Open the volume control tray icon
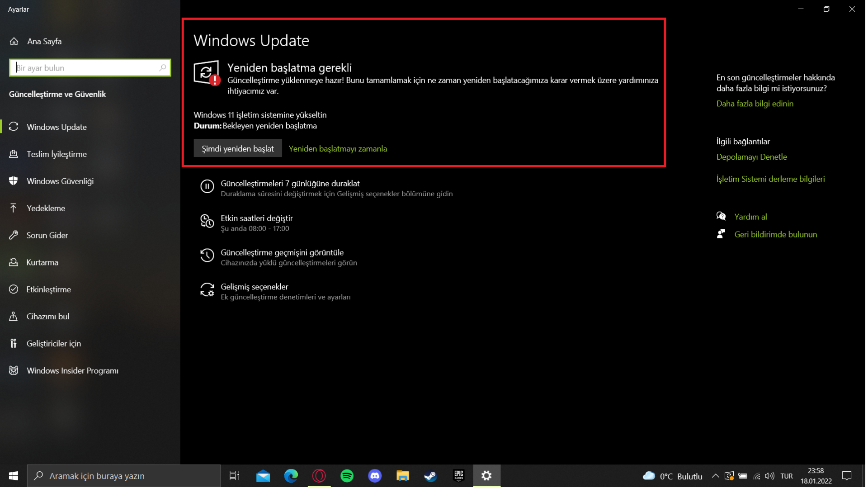Viewport: 868px width, 488px height. 772,477
